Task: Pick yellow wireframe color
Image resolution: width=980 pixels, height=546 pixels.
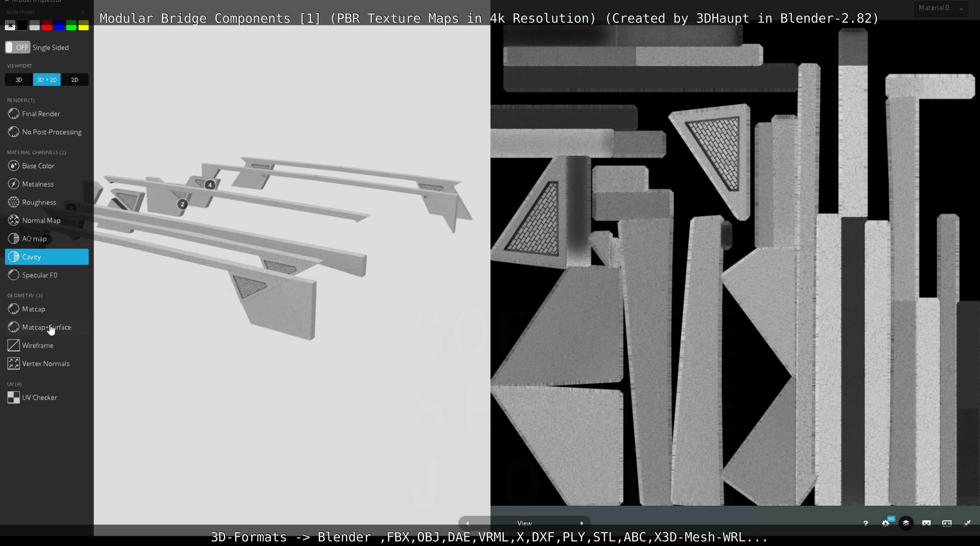Action: coord(83,25)
